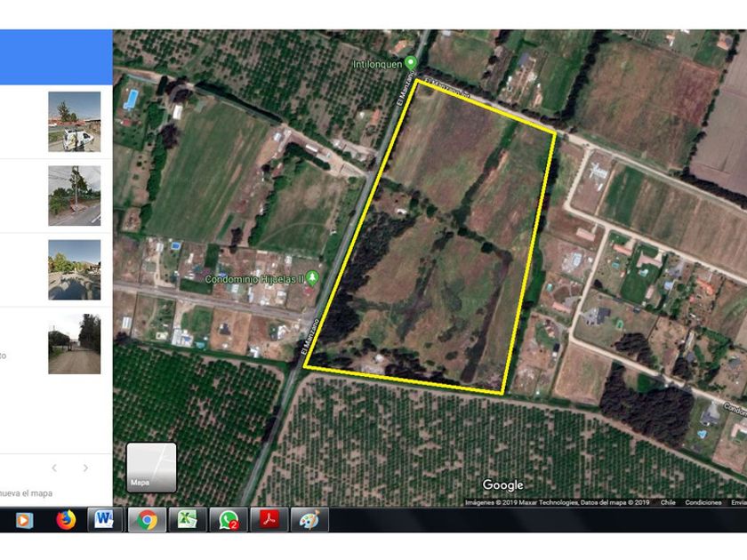Viewport: 747px width, 560px height.
Task: Open Firefox from the taskbar
Action: point(66,520)
